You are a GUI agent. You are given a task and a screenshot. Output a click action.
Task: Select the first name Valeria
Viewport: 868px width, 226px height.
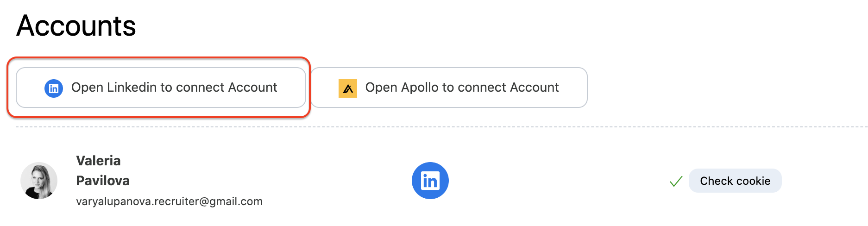coord(98,161)
